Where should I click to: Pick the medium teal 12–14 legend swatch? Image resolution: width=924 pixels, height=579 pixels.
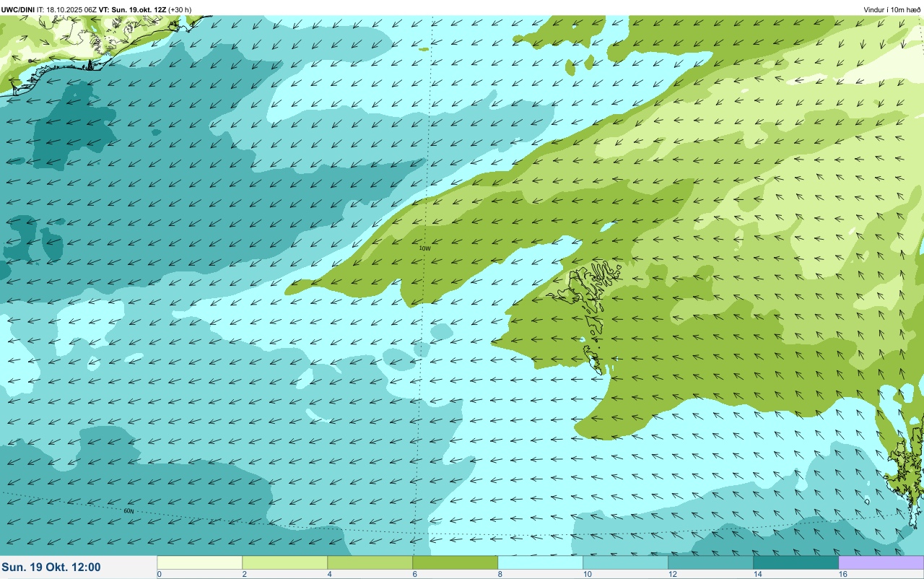tap(711, 562)
